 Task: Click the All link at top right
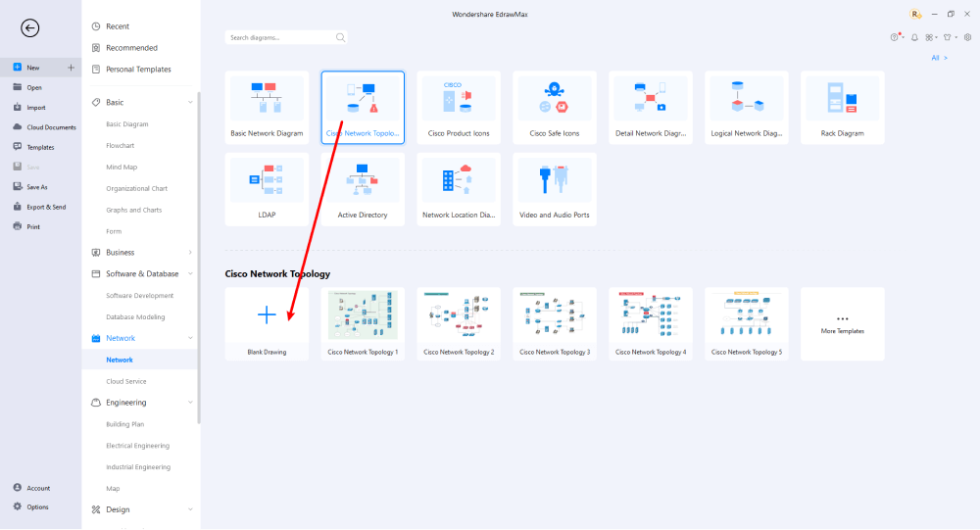pyautogui.click(x=939, y=58)
